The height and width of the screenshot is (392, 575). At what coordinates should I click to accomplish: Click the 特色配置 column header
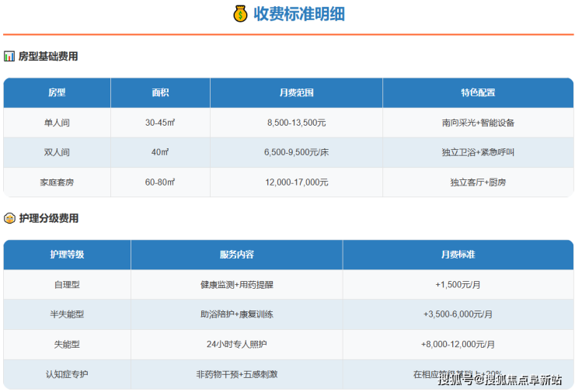(x=478, y=92)
